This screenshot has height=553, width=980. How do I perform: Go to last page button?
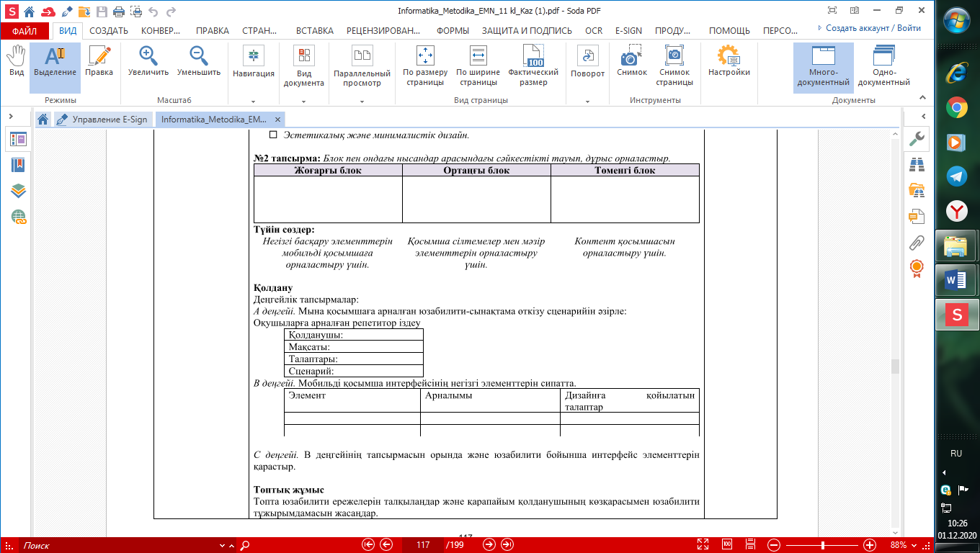(x=507, y=544)
